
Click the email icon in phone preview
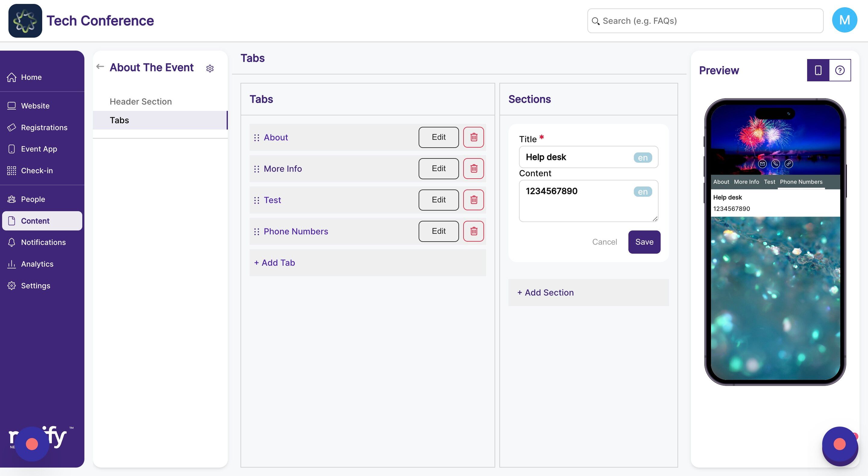click(x=762, y=164)
